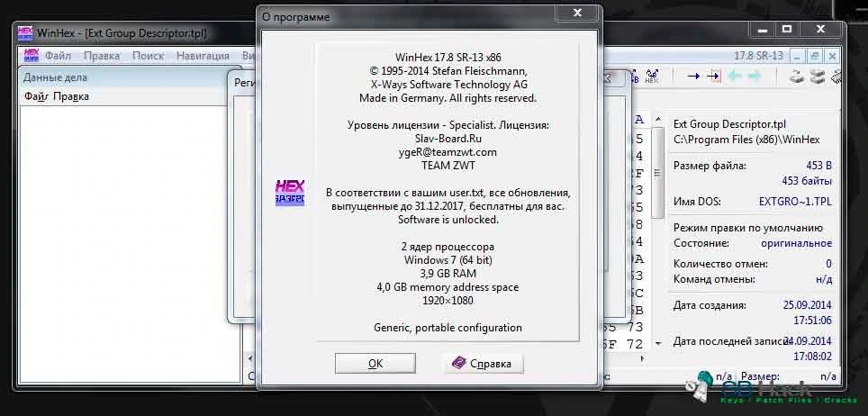The image size is (868, 416).
Task: Click the '3,9 GB RAM' line
Action: tap(448, 274)
